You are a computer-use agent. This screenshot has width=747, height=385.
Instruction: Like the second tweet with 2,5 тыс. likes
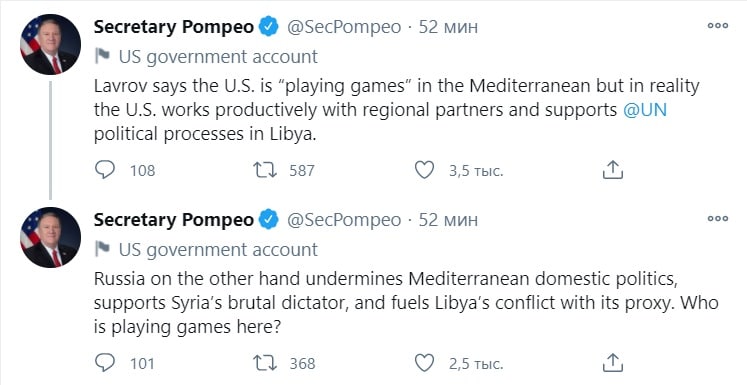(x=424, y=363)
